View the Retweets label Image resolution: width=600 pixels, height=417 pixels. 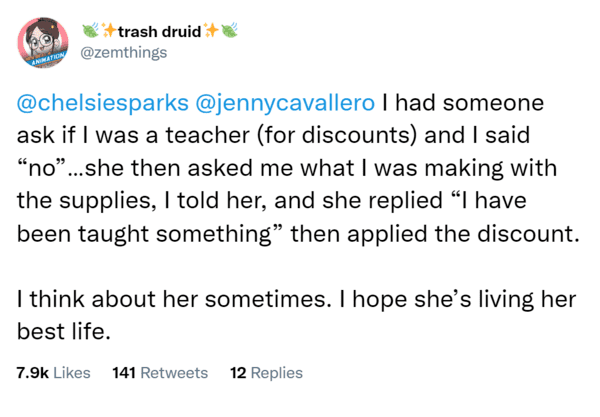pyautogui.click(x=174, y=373)
